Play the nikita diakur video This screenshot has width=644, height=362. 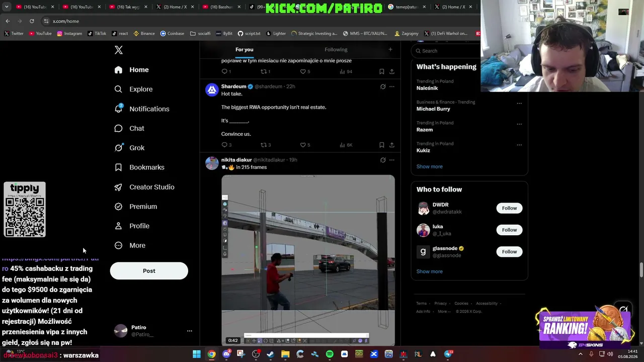coord(308,260)
